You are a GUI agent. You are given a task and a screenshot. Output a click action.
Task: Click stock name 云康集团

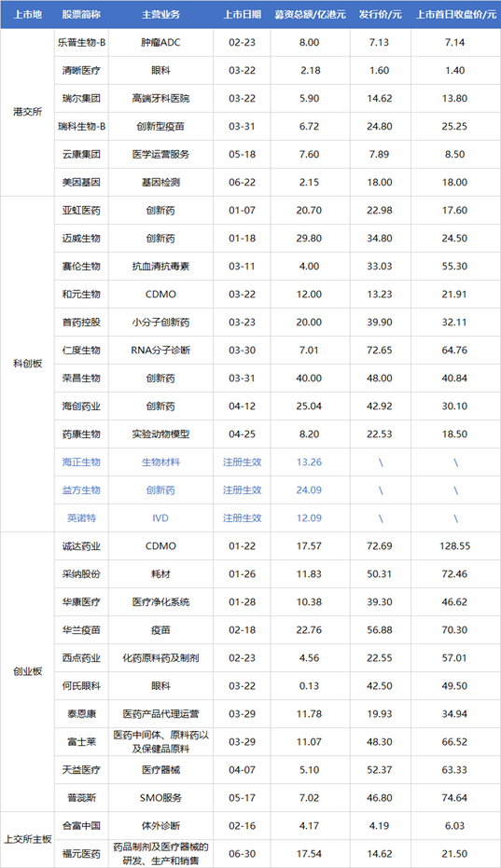pos(81,155)
